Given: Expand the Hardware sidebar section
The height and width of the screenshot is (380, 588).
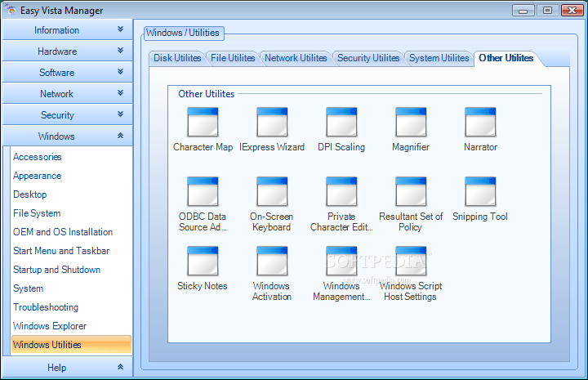Looking at the screenshot, I should [68, 51].
